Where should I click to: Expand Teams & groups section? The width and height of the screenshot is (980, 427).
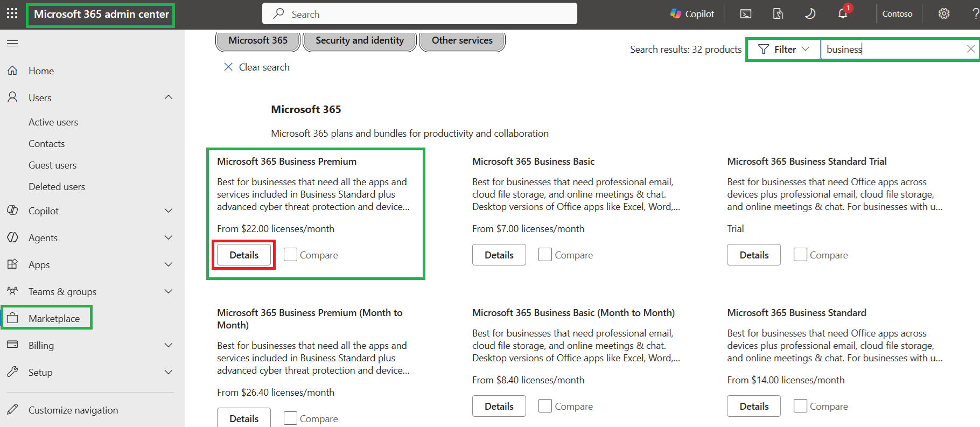point(169,291)
